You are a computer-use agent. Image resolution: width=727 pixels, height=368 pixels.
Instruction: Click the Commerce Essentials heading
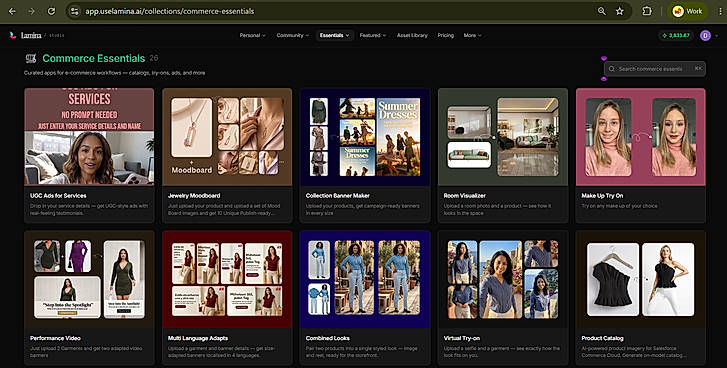pyautogui.click(x=94, y=58)
